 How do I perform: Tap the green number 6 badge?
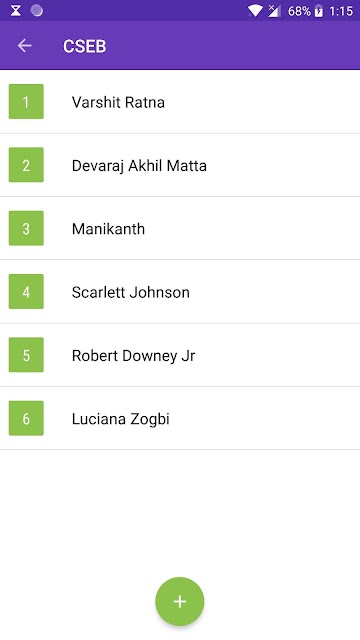26,418
